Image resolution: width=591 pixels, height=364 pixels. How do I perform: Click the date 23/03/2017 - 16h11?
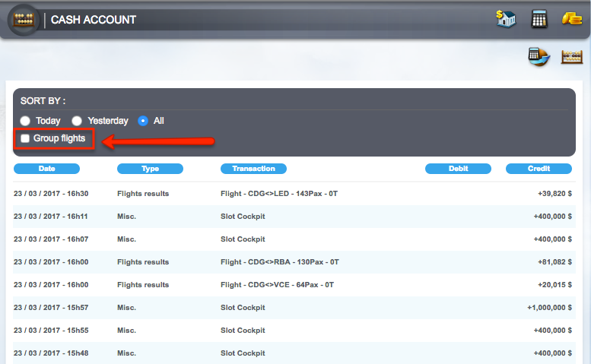[50, 217]
